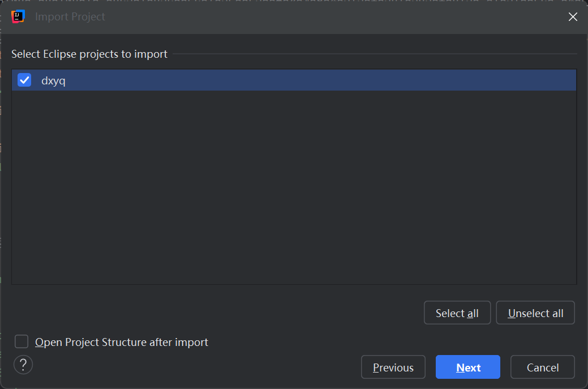Click the Select Eclipse projects to import label

coord(89,54)
